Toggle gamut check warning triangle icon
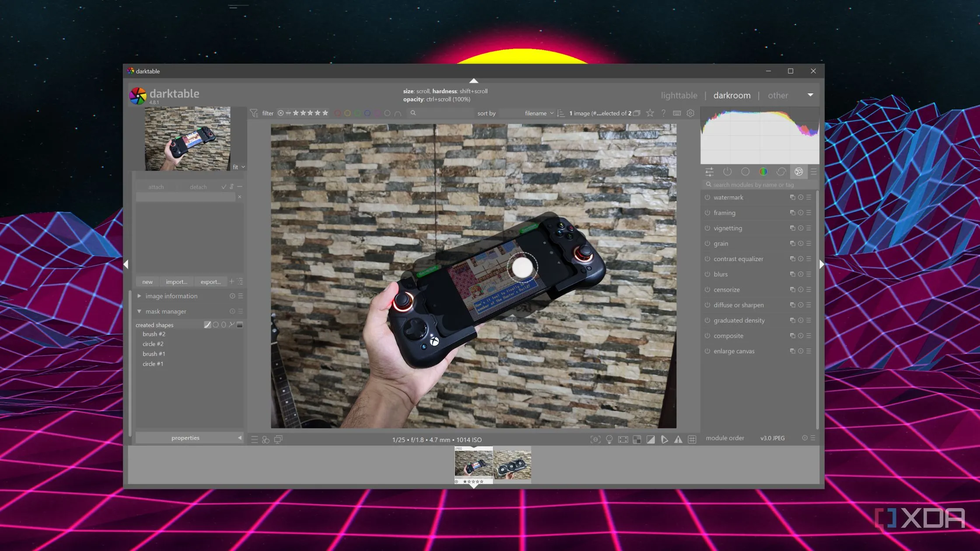The width and height of the screenshot is (980, 551). [678, 439]
